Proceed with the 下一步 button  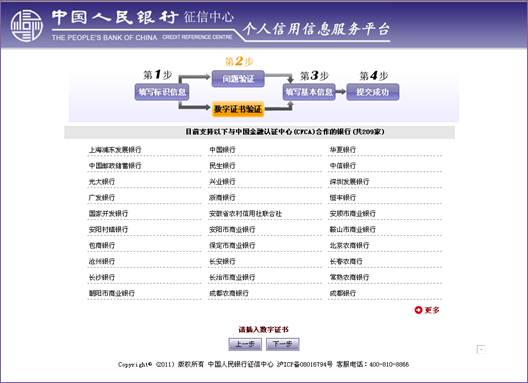tap(283, 344)
